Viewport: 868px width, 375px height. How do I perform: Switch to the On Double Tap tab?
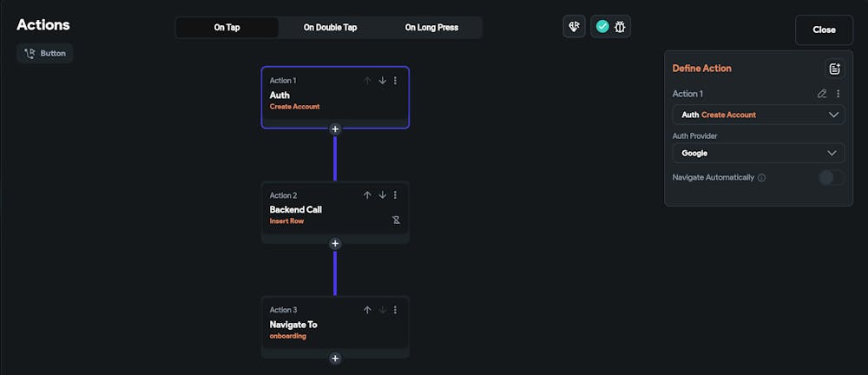pos(330,28)
